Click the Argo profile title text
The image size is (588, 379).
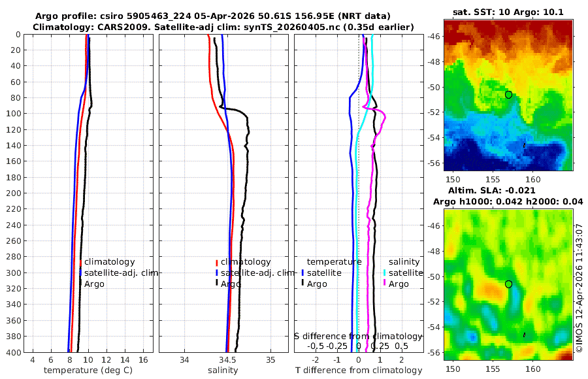coord(212,16)
